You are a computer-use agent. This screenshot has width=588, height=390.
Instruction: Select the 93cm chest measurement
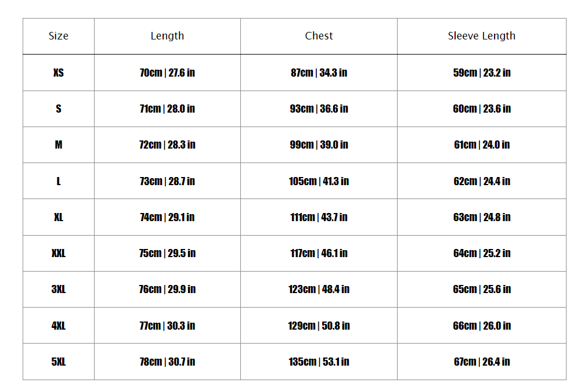pyautogui.click(x=319, y=109)
